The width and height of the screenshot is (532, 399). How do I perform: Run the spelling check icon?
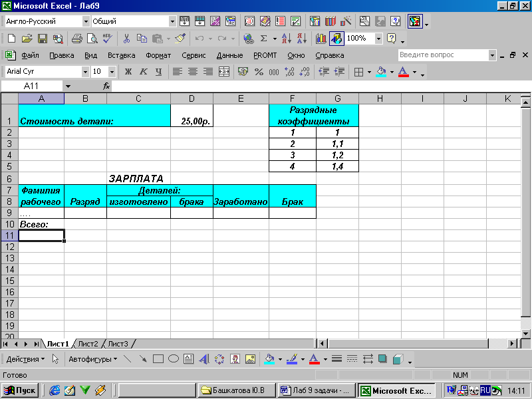[x=108, y=39]
